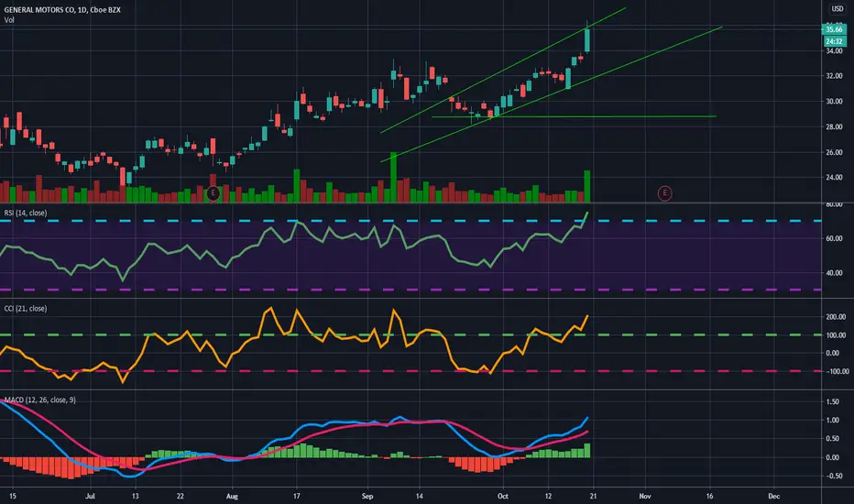Click the RSI 40.00 axis label
Viewport: 854px width, 504px height.
tap(834, 273)
